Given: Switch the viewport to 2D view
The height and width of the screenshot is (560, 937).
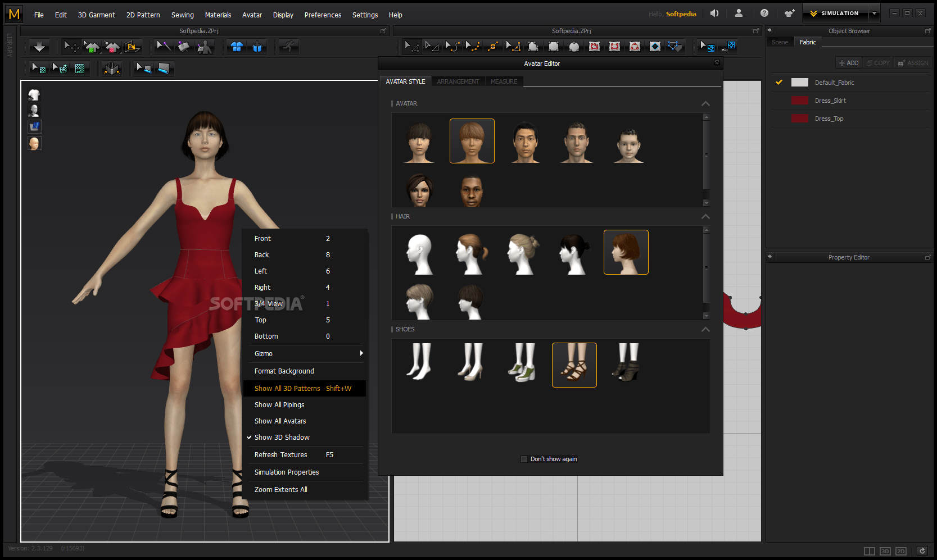Looking at the screenshot, I should tap(902, 552).
